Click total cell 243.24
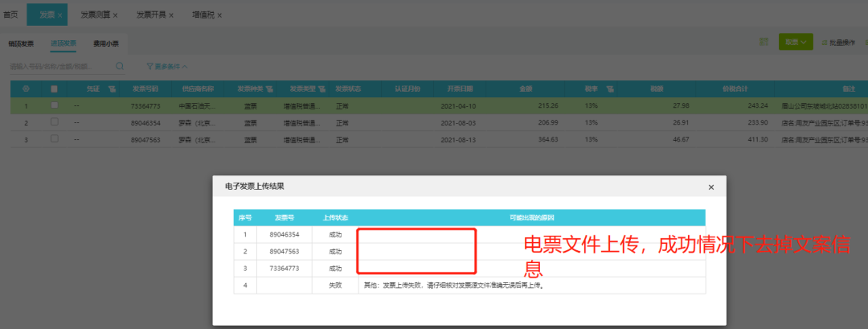The width and height of the screenshot is (868, 329). coord(757,105)
